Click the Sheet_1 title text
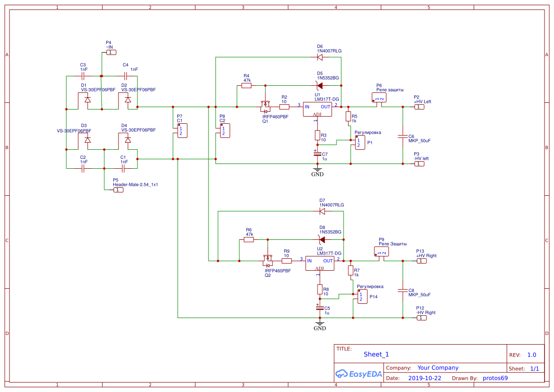The height and width of the screenshot is (392, 554). (376, 354)
